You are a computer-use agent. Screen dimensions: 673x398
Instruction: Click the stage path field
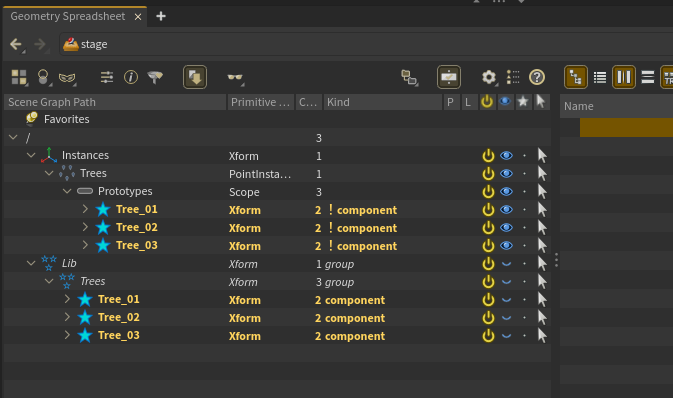click(x=366, y=44)
